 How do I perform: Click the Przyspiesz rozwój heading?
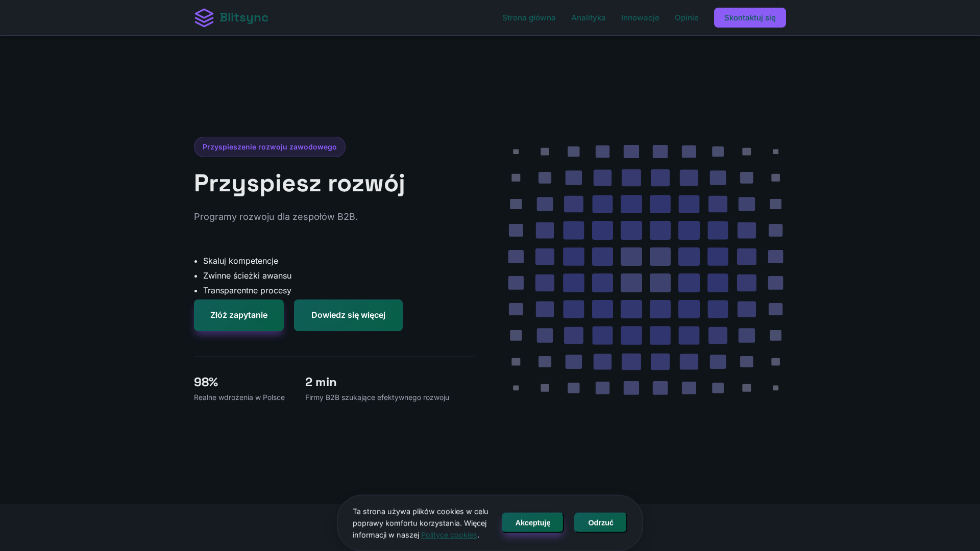300,183
